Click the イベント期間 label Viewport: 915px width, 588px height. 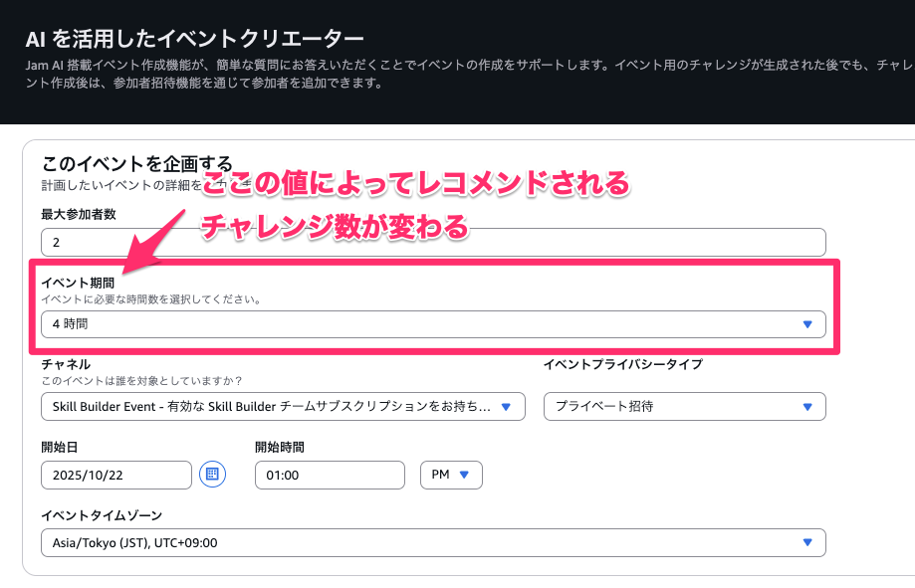pos(78,283)
